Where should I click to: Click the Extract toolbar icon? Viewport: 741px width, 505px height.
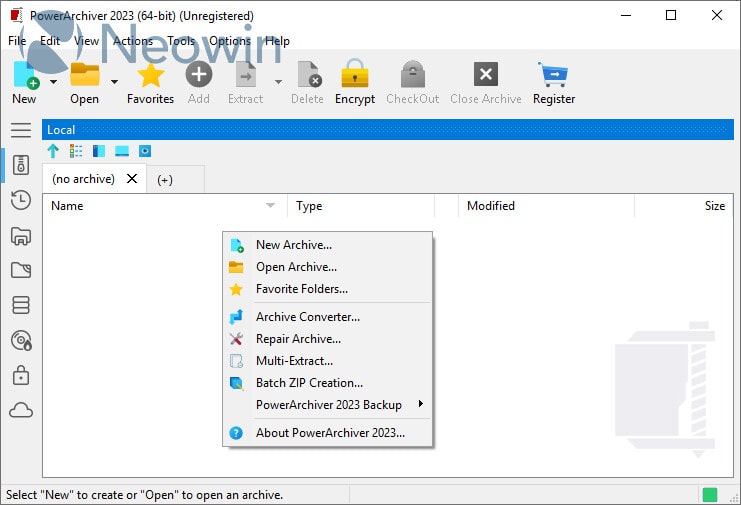pos(246,75)
